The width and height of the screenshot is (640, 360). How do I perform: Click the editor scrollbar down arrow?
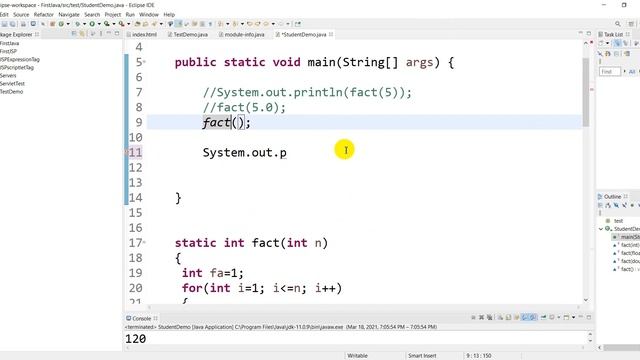click(x=586, y=300)
